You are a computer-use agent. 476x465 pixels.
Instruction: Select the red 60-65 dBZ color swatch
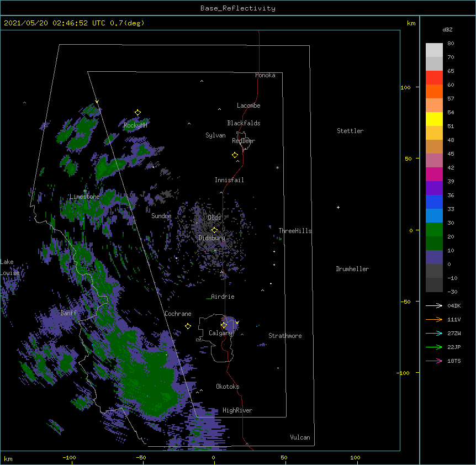434,77
